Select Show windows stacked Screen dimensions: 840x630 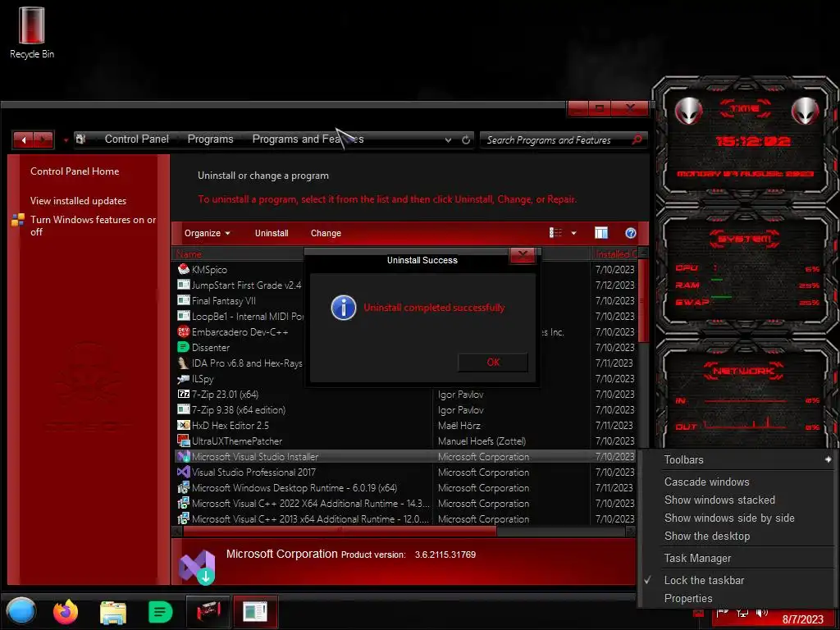719,500
